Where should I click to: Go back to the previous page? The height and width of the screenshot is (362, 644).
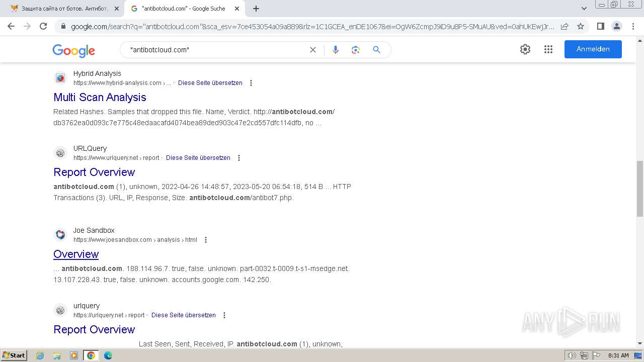pos(11,26)
